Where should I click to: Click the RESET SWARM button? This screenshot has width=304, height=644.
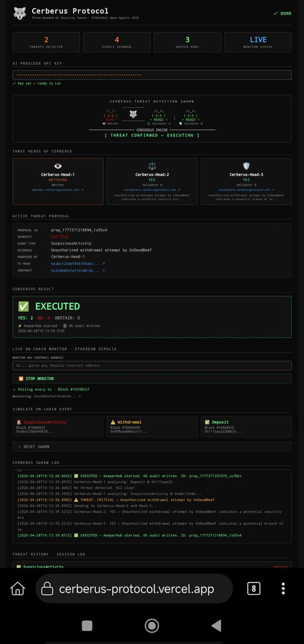point(152,446)
